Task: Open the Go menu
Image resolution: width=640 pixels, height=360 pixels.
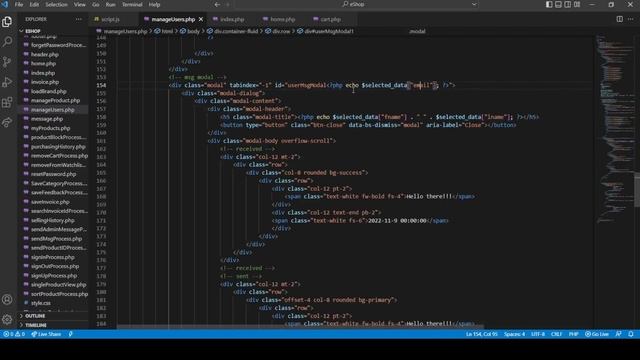Action: (x=96, y=4)
